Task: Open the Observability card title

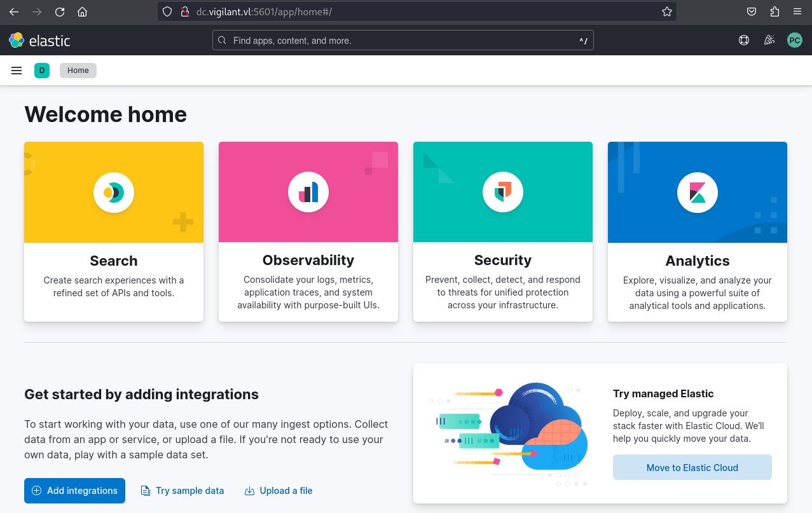Action: pyautogui.click(x=308, y=260)
